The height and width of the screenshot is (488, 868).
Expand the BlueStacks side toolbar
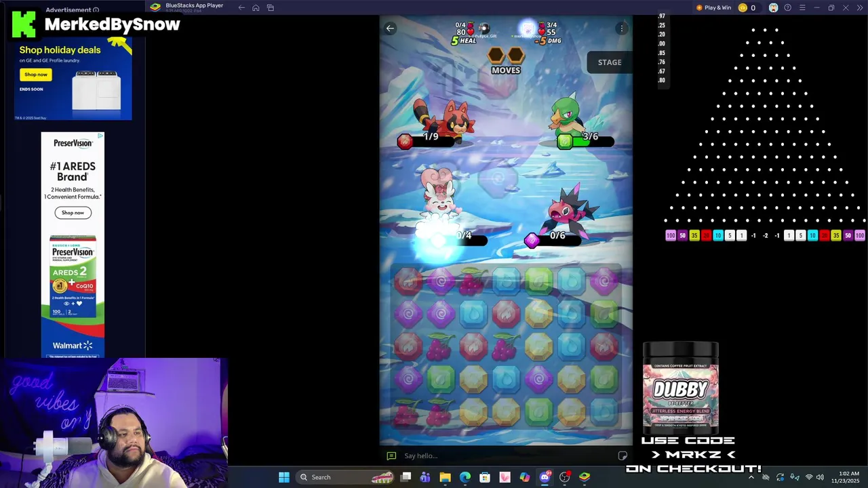(859, 7)
